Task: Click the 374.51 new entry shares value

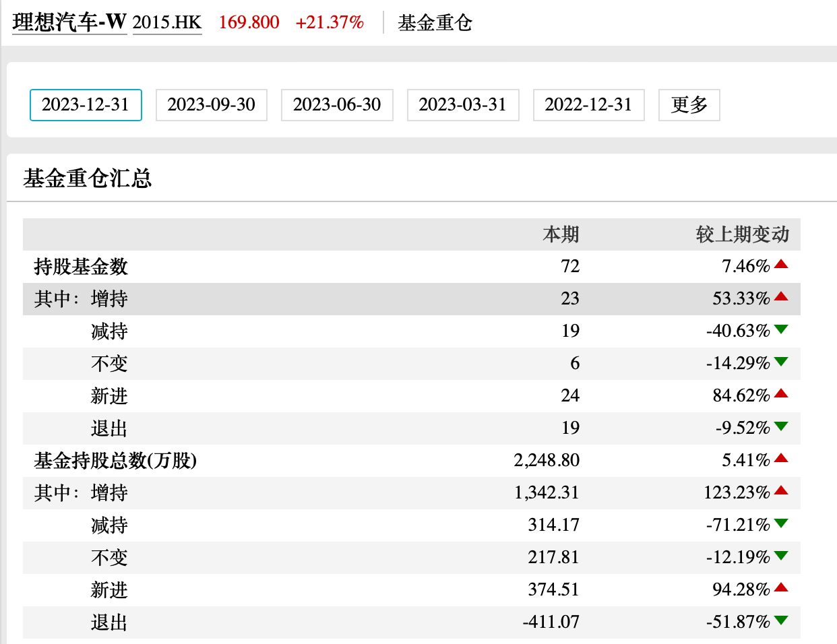Action: [x=554, y=590]
